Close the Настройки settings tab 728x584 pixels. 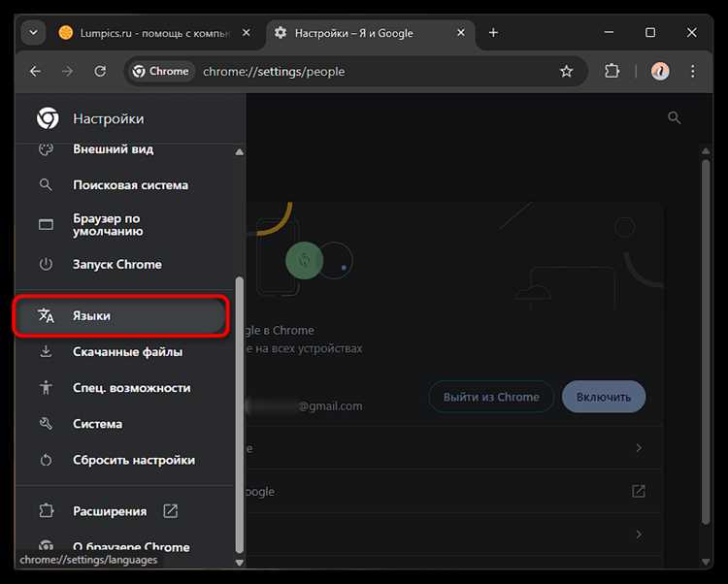click(x=461, y=33)
